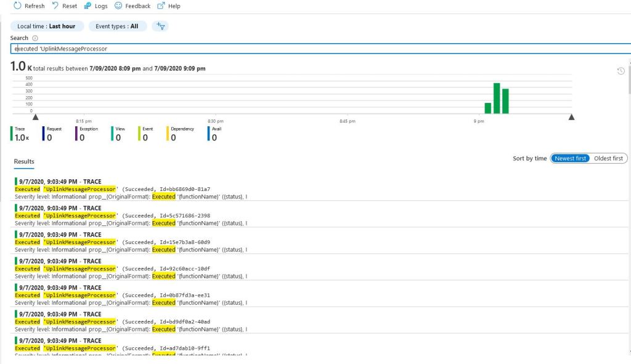Select Newest first sort option
The width and height of the screenshot is (631, 364).
[570, 158]
